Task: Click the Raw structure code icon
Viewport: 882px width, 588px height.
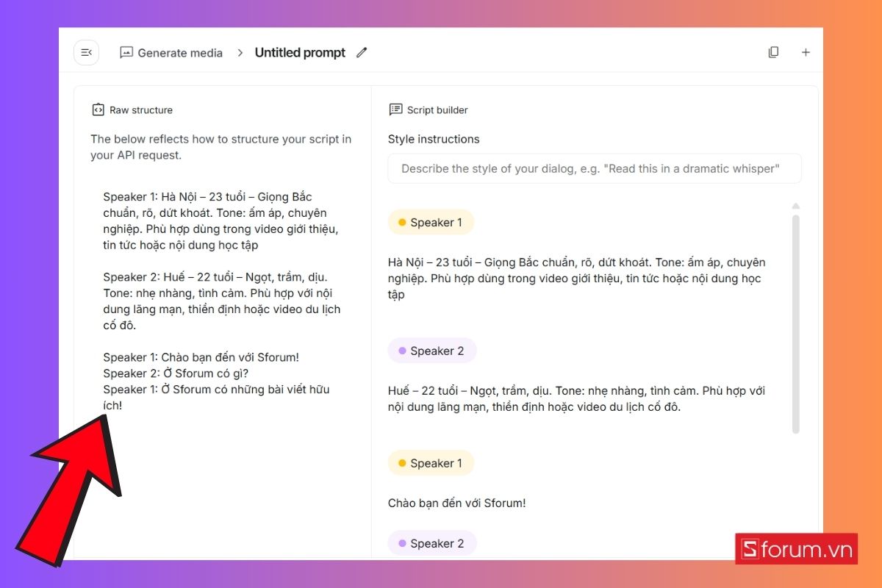Action: 98,109
